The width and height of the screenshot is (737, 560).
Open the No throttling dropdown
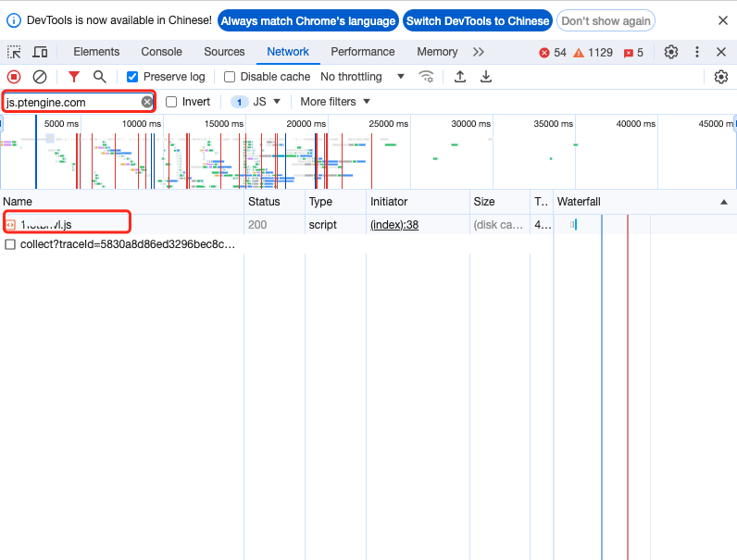362,77
